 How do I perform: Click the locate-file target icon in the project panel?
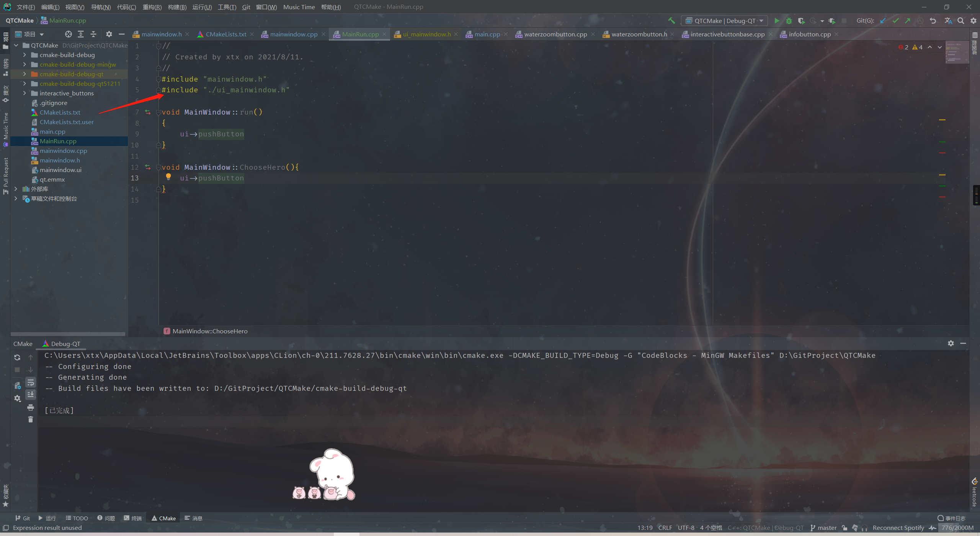coord(68,34)
